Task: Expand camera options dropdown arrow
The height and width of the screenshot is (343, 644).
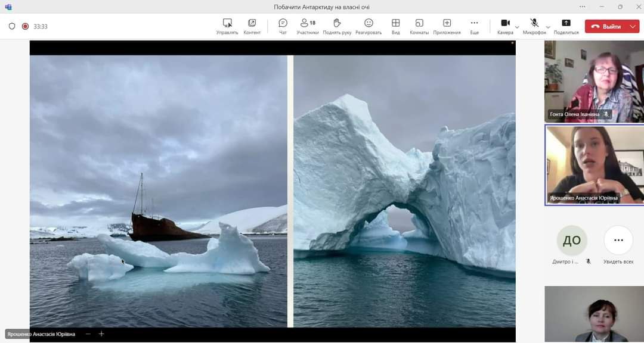Action: point(517,27)
